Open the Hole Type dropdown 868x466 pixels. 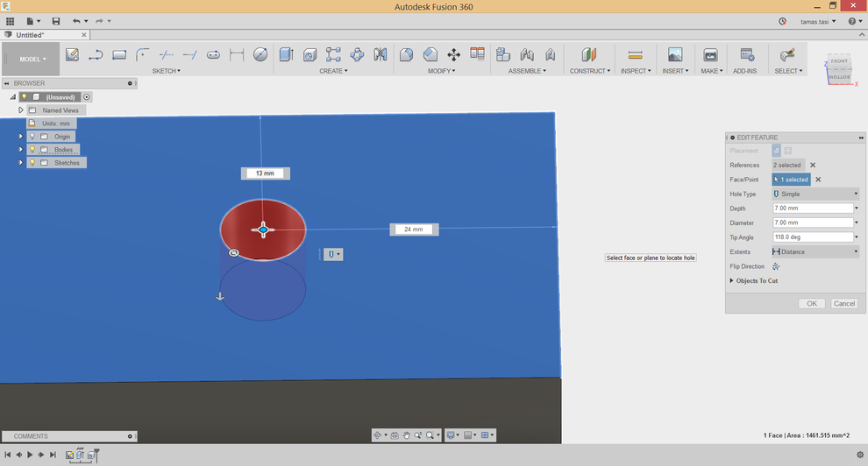pyautogui.click(x=815, y=194)
